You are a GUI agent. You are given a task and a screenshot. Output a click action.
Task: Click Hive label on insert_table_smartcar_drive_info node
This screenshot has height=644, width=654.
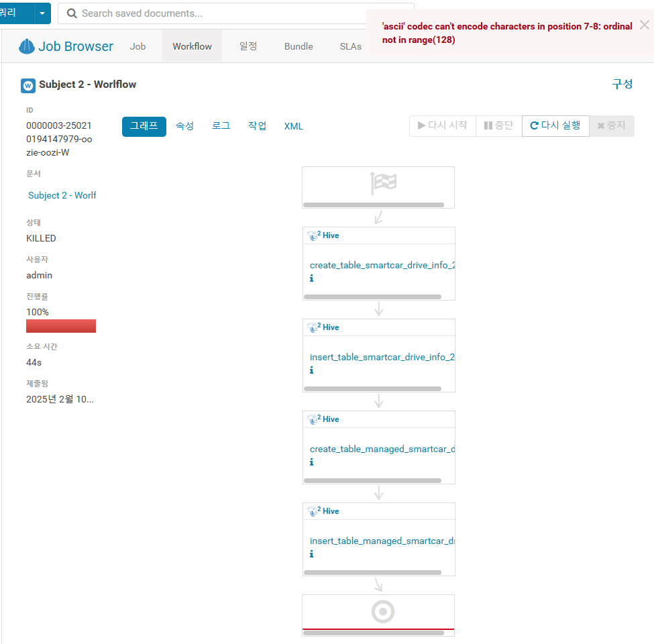pyautogui.click(x=331, y=327)
